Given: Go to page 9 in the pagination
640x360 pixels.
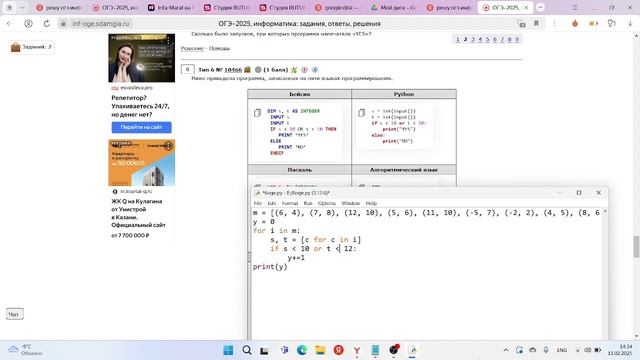Looking at the screenshot, I should (x=517, y=39).
